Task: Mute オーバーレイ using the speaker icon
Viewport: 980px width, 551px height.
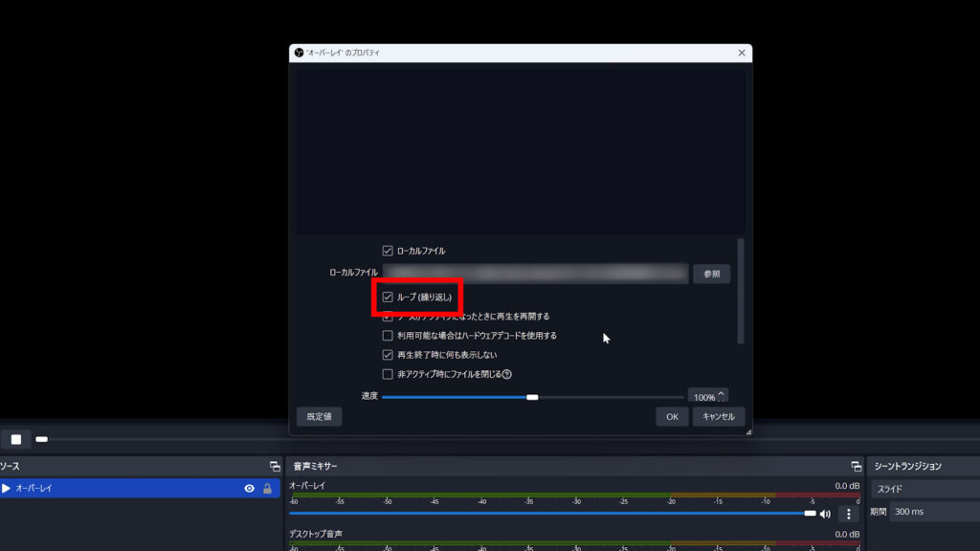Action: (x=825, y=514)
